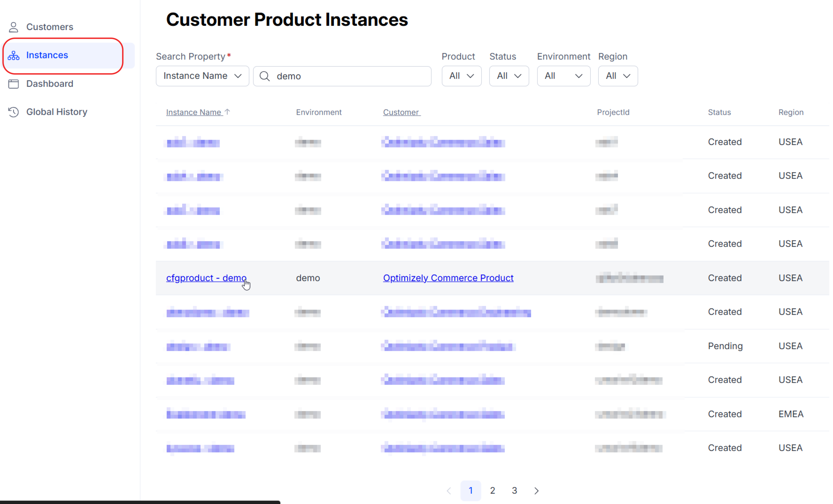Image resolution: width=833 pixels, height=504 pixels.
Task: Expand the Status filter dropdown
Action: point(509,76)
